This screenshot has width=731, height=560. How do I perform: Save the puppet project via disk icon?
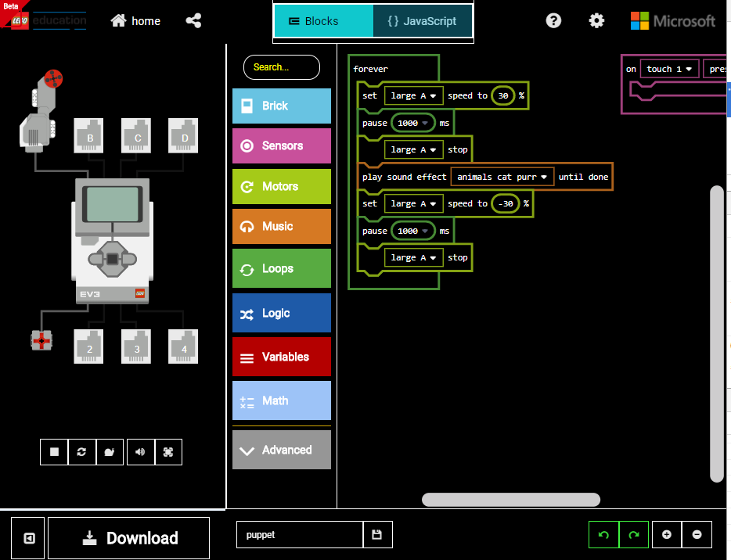(x=377, y=534)
